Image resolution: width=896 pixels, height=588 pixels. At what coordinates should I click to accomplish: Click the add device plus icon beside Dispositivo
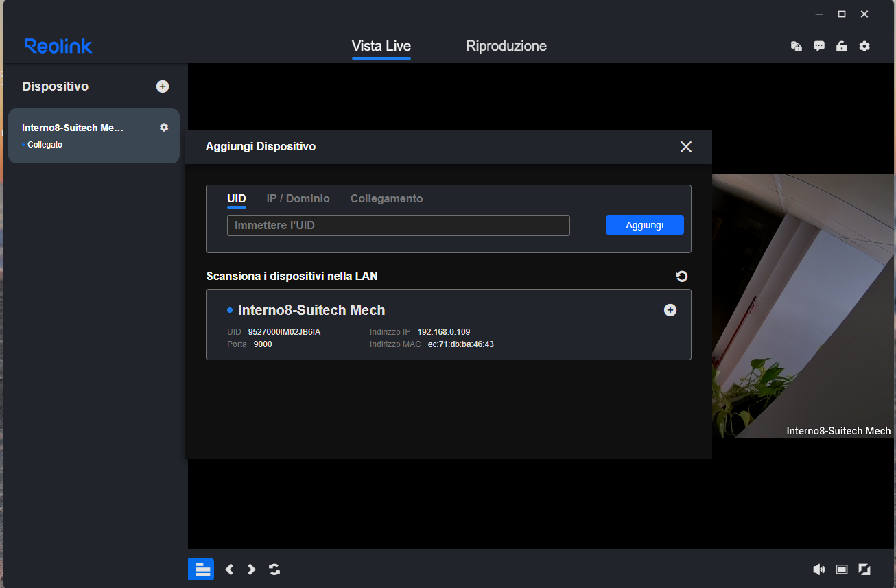tap(163, 86)
